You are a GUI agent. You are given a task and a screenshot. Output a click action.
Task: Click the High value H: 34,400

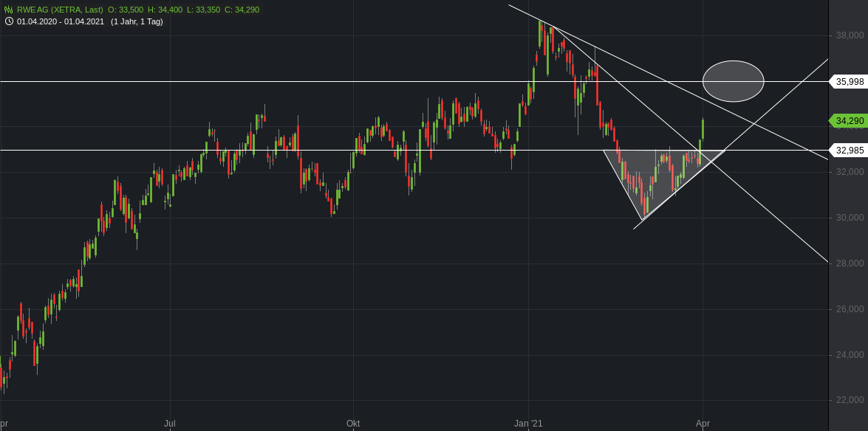[165, 10]
